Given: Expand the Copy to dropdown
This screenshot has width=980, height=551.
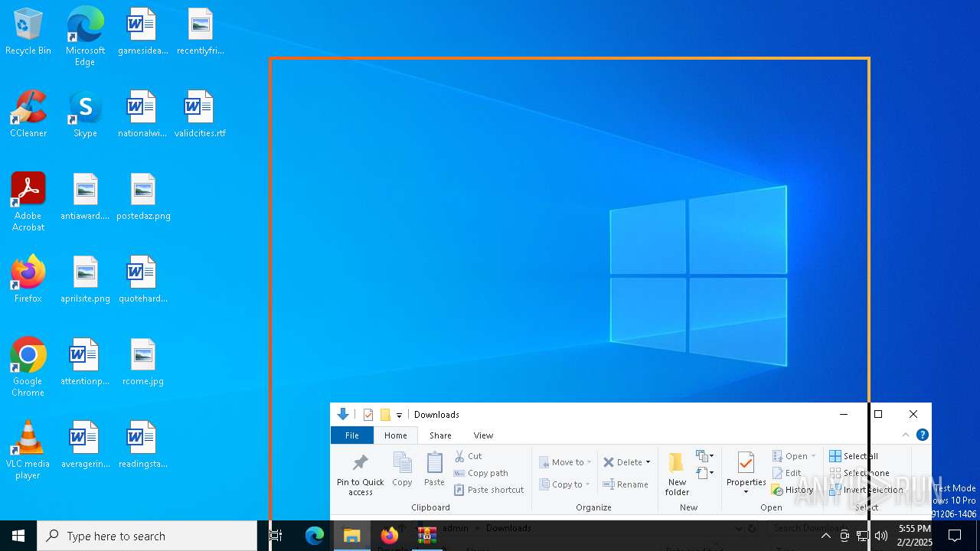Looking at the screenshot, I should click(x=587, y=484).
